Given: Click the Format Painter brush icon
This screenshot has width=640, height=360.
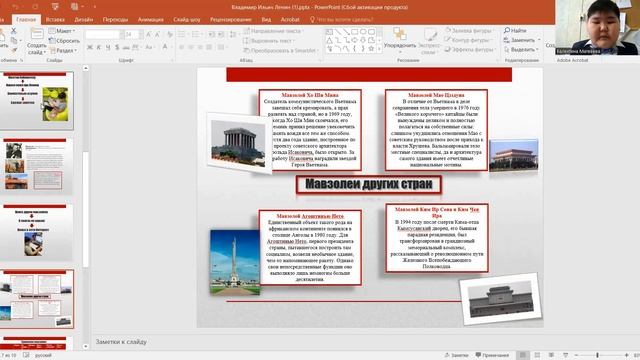Looking at the screenshot, I should pos(14,50).
